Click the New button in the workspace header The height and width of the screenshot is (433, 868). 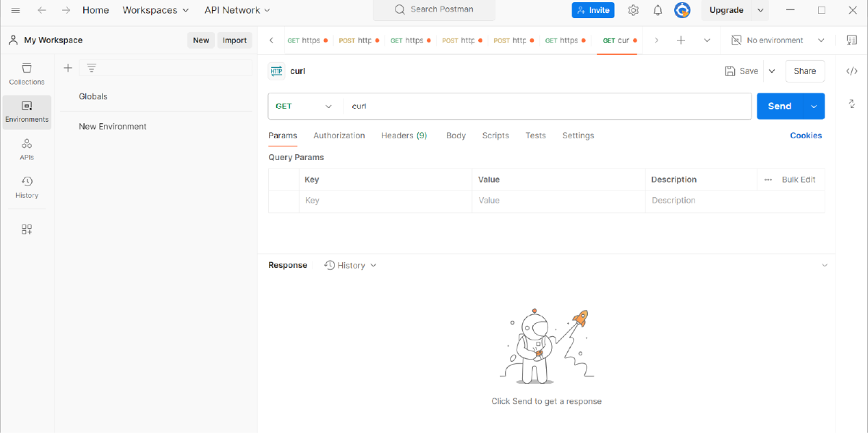point(201,41)
